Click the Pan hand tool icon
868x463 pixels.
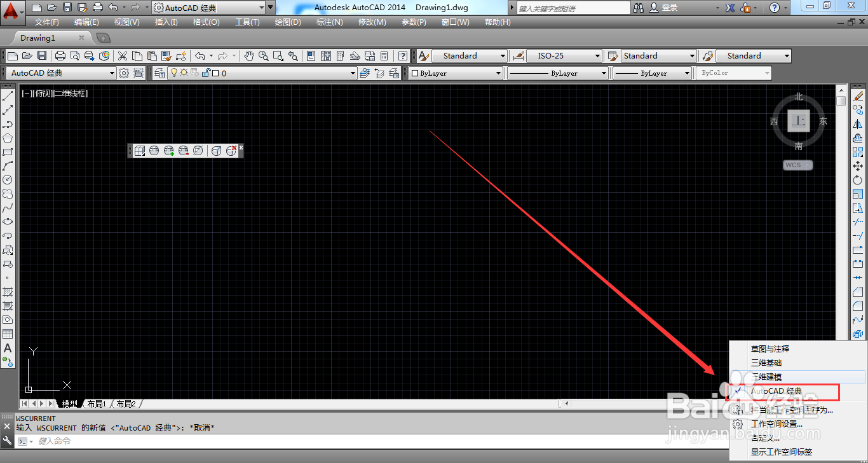[x=250, y=56]
